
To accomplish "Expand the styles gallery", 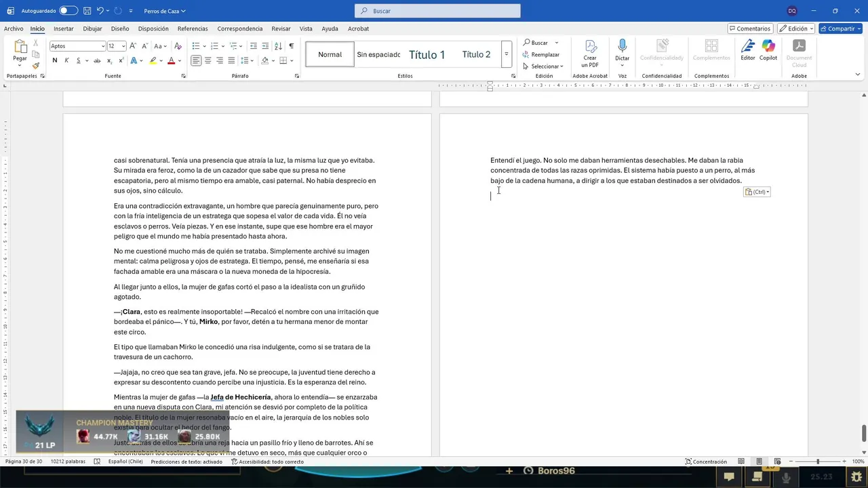I will pos(506,54).
